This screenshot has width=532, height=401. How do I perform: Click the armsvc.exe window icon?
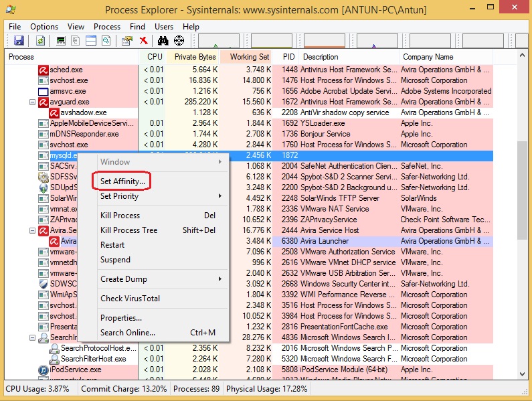(x=43, y=91)
